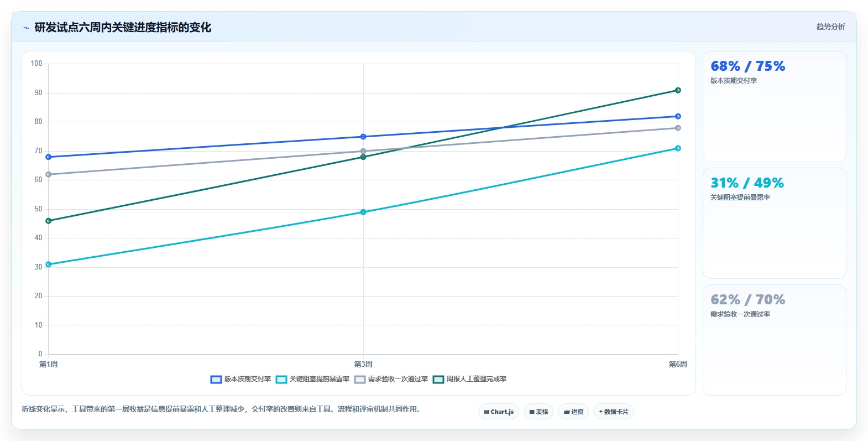868x441 pixels.
Task: Toggle the 版本按期交付率 legend label
Action: click(248, 379)
